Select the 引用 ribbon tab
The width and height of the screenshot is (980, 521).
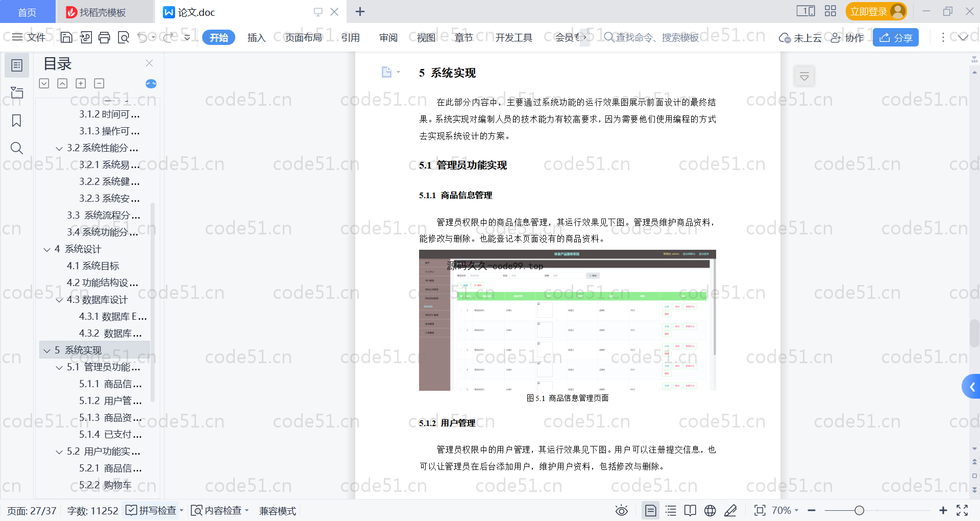(x=351, y=37)
